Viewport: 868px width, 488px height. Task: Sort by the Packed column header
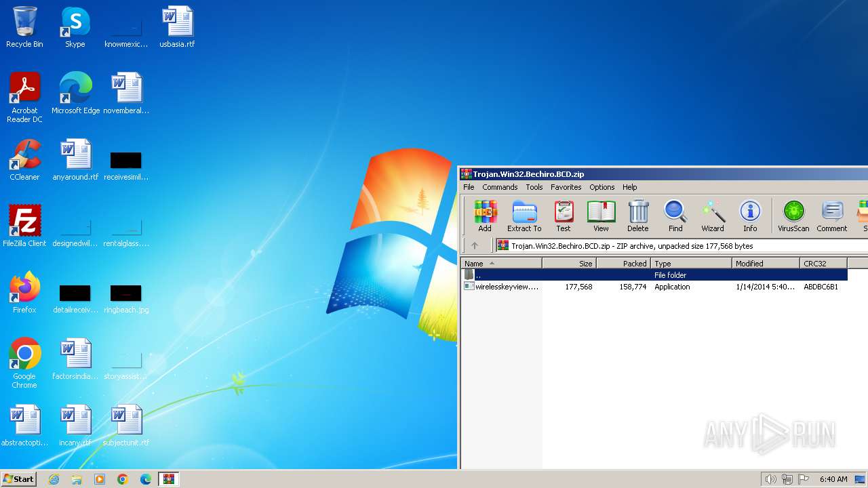click(624, 264)
